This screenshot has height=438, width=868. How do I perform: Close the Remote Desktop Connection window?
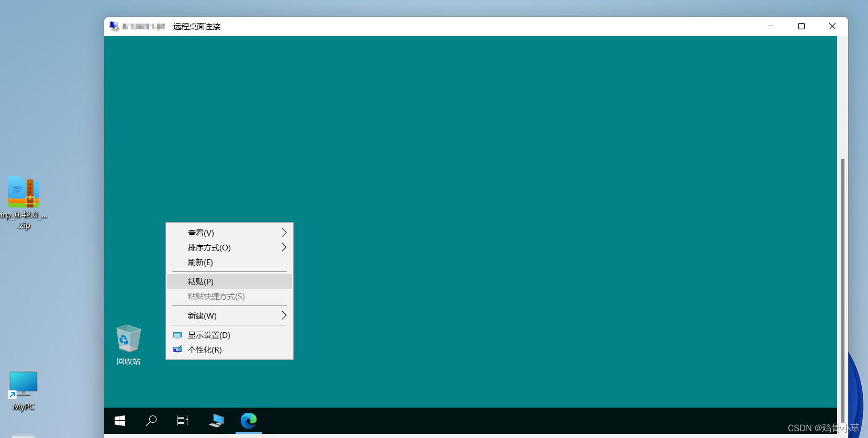coord(832,26)
